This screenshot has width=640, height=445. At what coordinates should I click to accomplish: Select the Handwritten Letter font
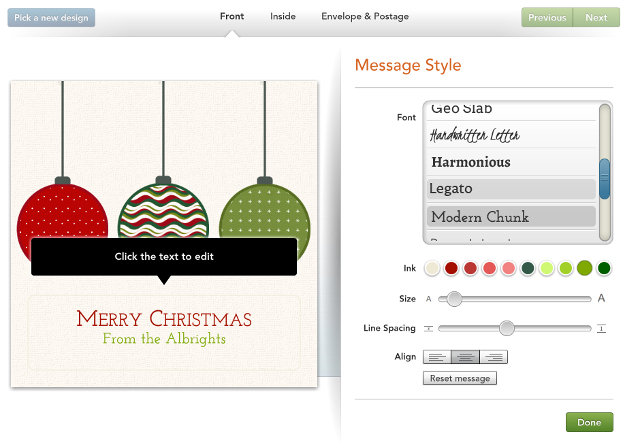(x=511, y=135)
